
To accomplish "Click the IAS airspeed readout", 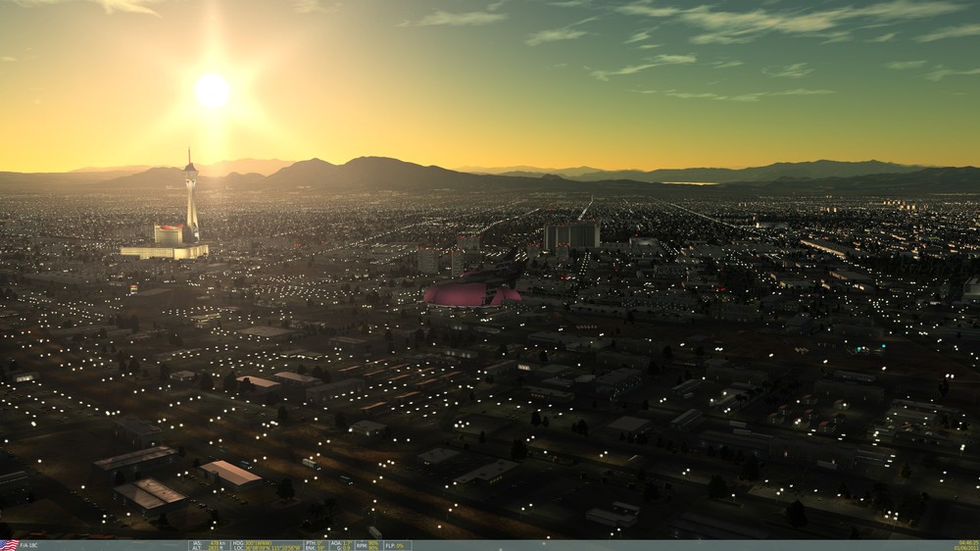I will (210, 543).
